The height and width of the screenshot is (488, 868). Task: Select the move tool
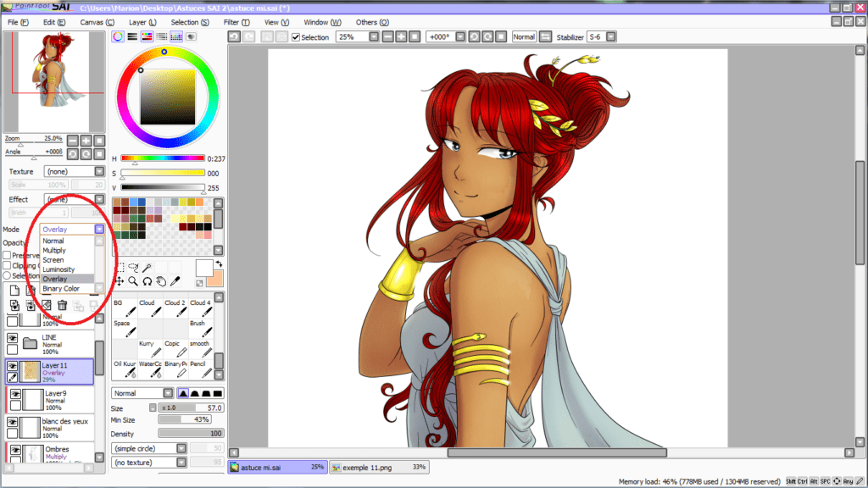120,281
